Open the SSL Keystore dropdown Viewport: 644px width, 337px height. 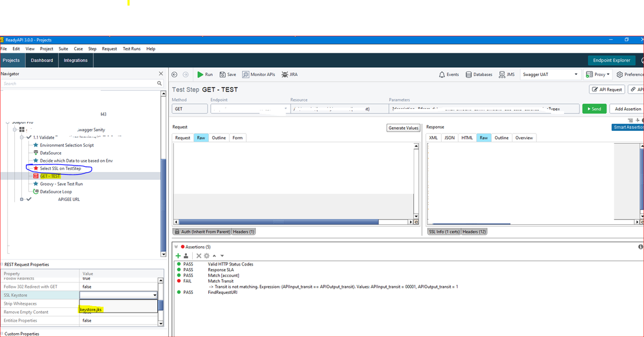point(155,295)
